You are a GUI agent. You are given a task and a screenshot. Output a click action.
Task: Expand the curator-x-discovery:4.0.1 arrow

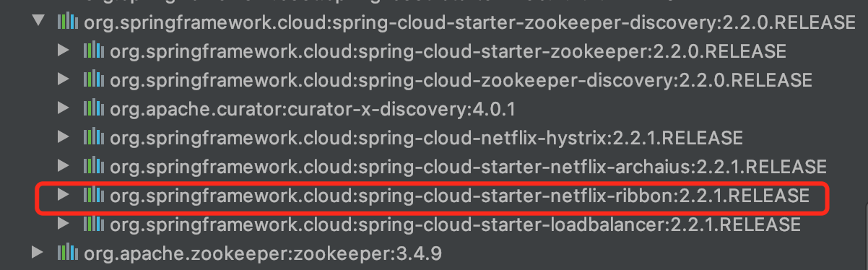click(64, 109)
